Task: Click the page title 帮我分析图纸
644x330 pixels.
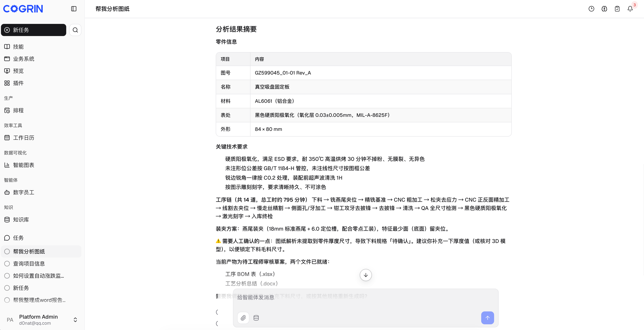Action: (113, 9)
